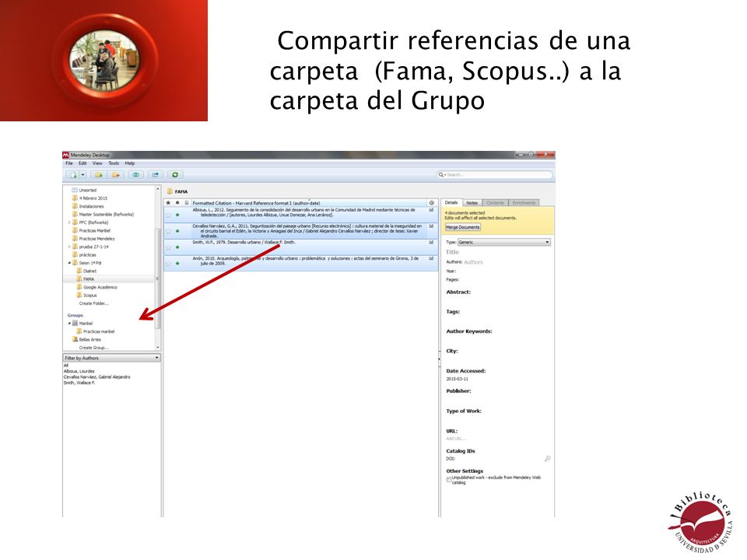Open the Tools menu
Screen dimensions: 747x560
click(x=114, y=163)
